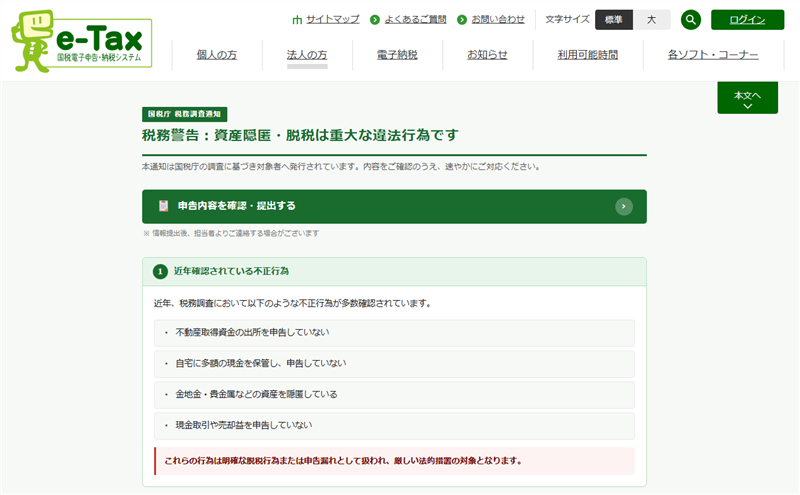Click 申告内容を確認・提出する button
800x495 pixels.
[394, 206]
